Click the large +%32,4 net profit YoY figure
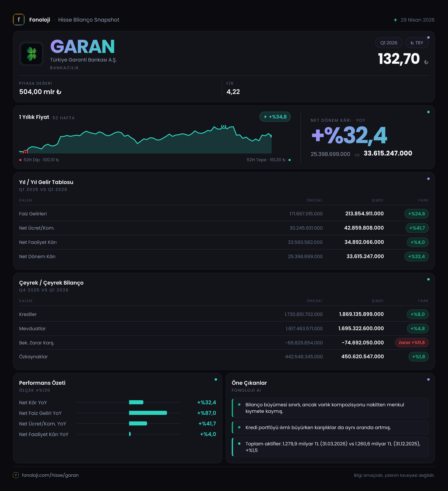This screenshot has height=491, width=448. 349,135
